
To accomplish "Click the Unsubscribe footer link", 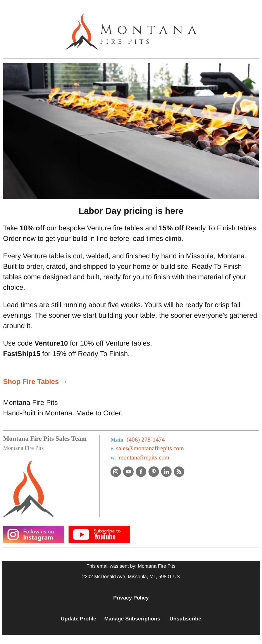I will 185,618.
